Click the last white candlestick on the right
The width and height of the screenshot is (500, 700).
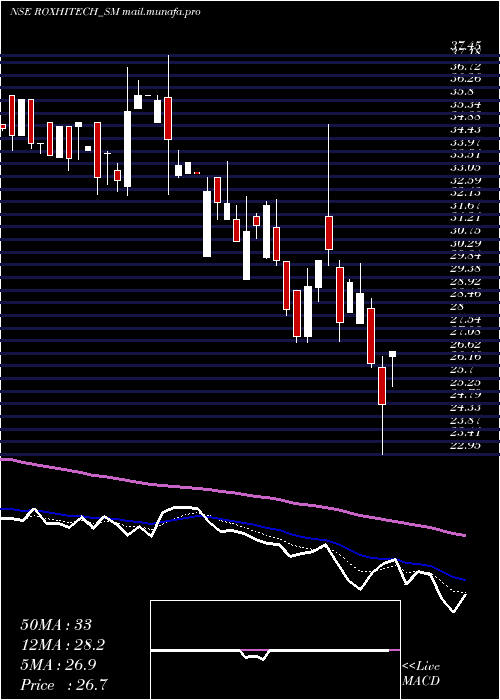pyautogui.click(x=392, y=354)
